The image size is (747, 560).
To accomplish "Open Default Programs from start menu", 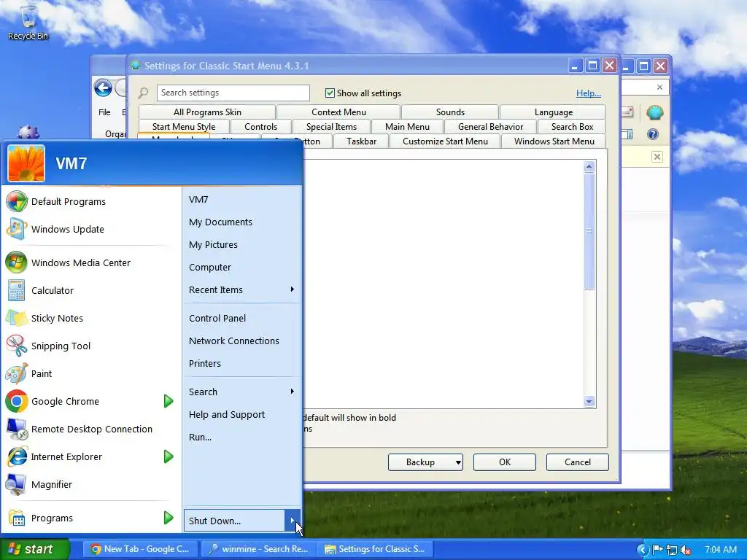I will click(x=88, y=201).
